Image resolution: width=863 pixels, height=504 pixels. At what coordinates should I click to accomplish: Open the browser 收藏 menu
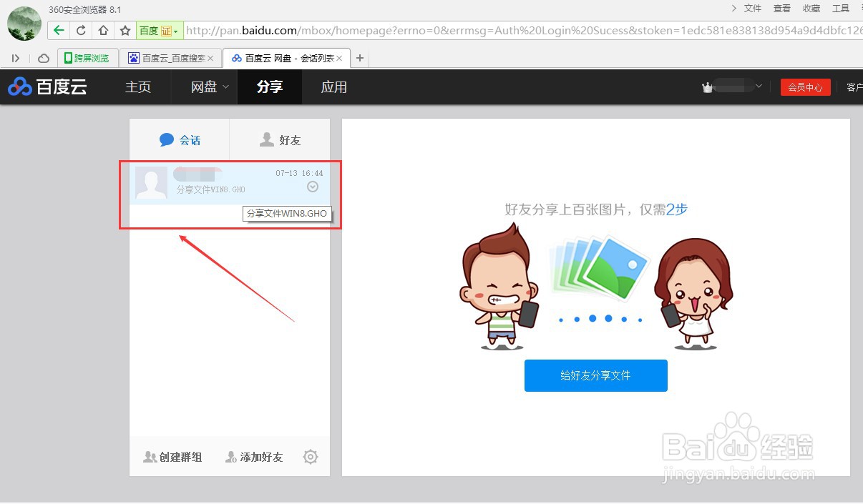tap(811, 9)
